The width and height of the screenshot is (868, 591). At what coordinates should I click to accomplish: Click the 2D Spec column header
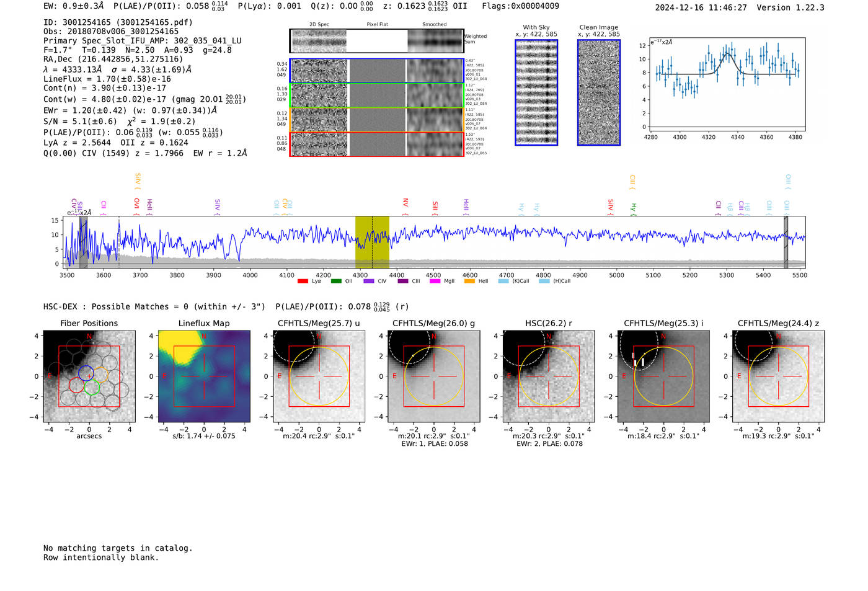pyautogui.click(x=319, y=25)
